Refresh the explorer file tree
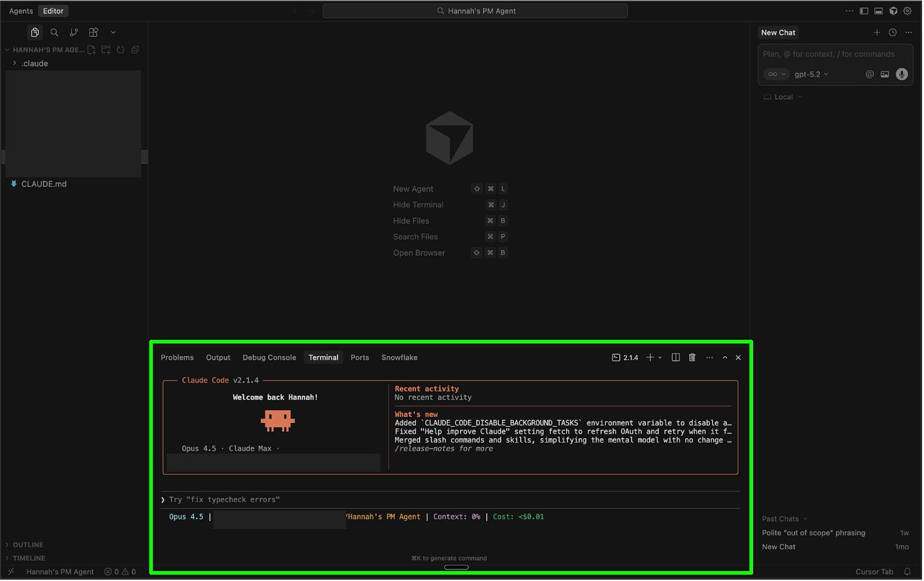Image resolution: width=924 pixels, height=581 pixels. point(121,50)
